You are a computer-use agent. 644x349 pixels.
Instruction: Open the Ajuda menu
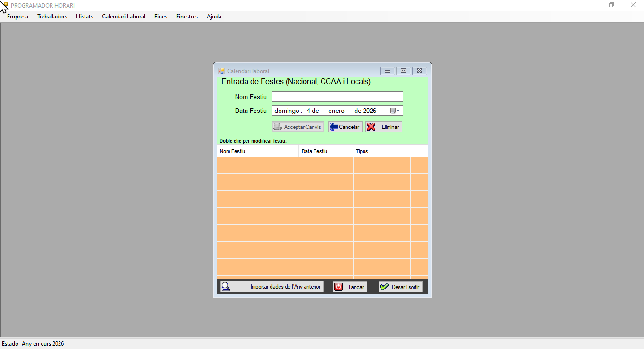pos(214,17)
